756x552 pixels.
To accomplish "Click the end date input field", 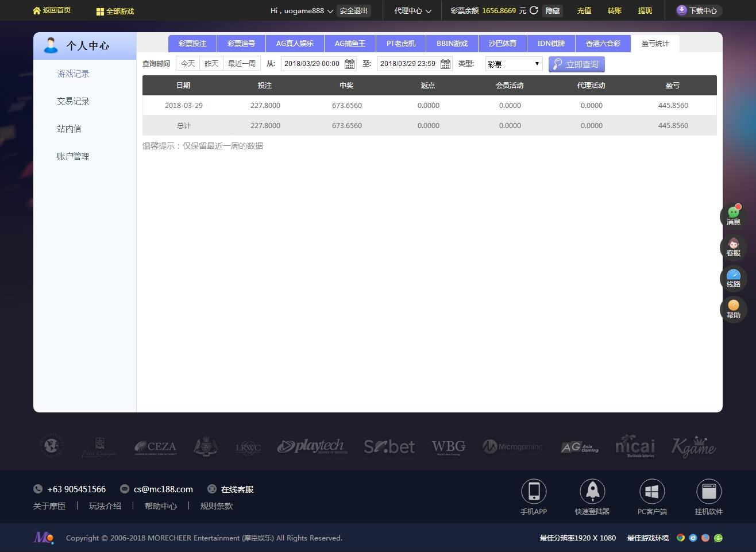I will coord(415,64).
